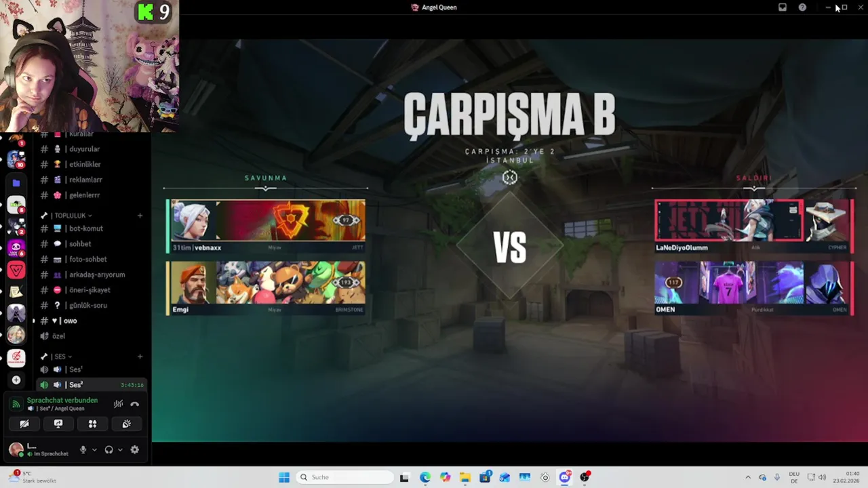Image resolution: width=868 pixels, height=488 pixels.
Task: Show hidden system tray icons
Action: pyautogui.click(x=748, y=477)
